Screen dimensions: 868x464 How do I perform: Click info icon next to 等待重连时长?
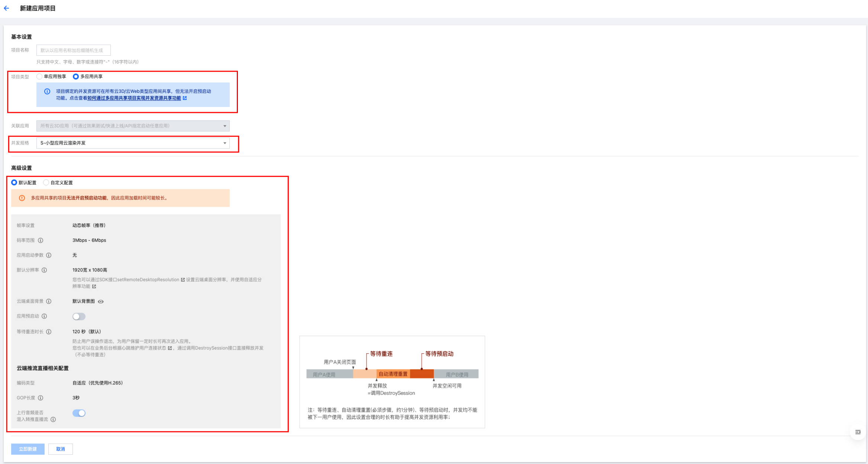coord(49,332)
